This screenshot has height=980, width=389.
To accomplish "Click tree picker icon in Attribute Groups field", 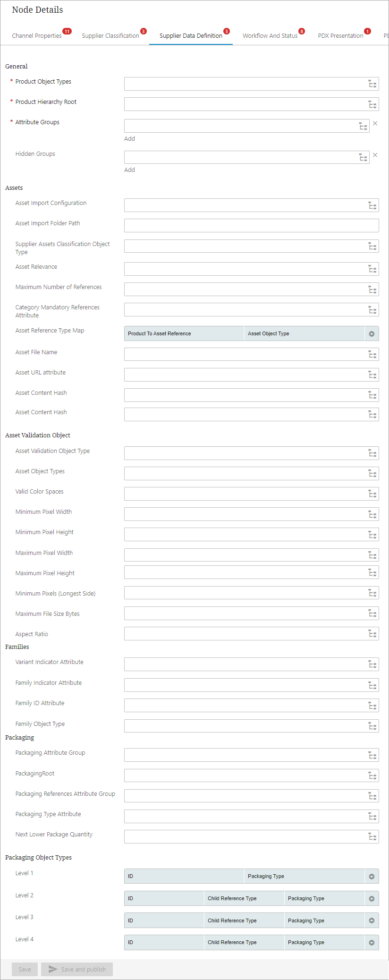I will coord(363,126).
